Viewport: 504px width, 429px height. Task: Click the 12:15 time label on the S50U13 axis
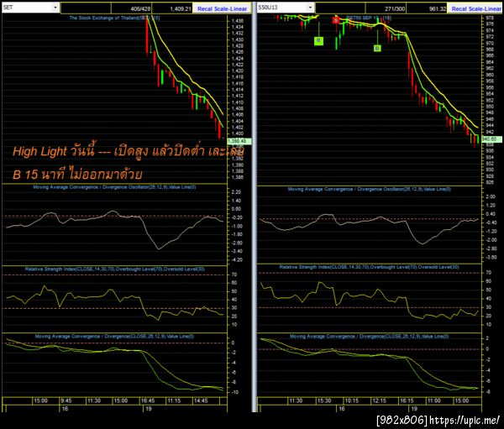[380, 400]
